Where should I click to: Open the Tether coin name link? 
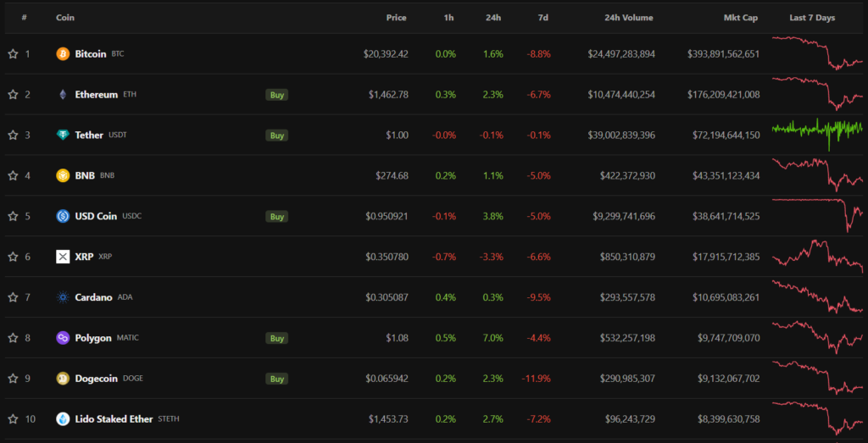click(x=89, y=135)
